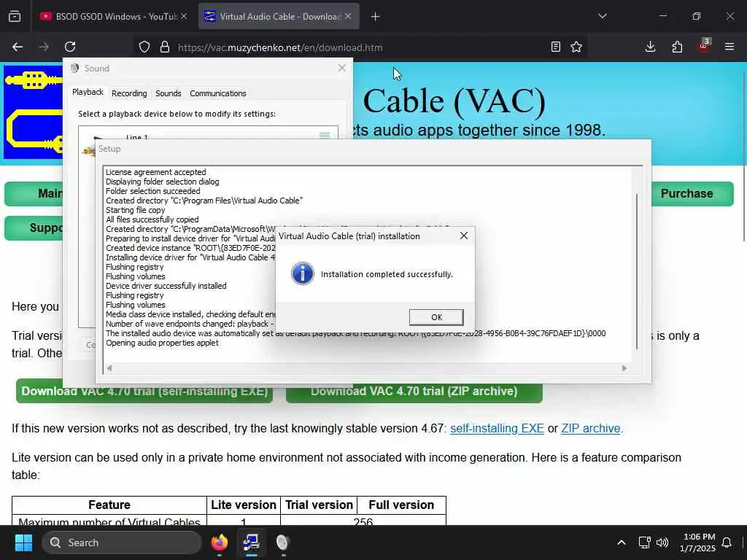Screen dimensions: 747x560
Task: Open the volume tray icon
Action: (x=662, y=542)
